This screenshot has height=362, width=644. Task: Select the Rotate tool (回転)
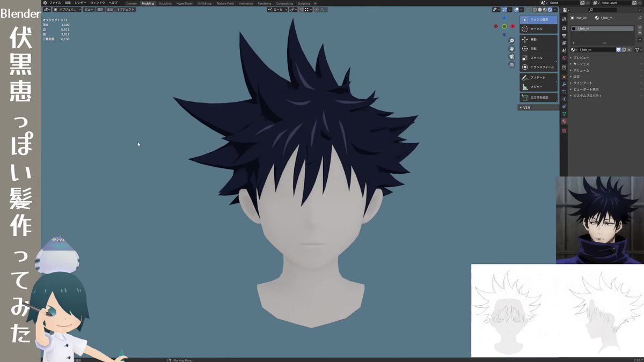(538, 48)
